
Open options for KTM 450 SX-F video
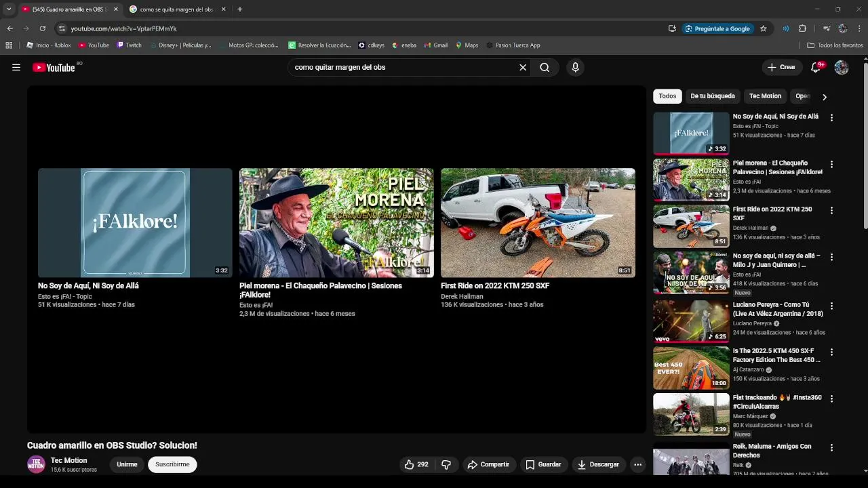click(831, 352)
